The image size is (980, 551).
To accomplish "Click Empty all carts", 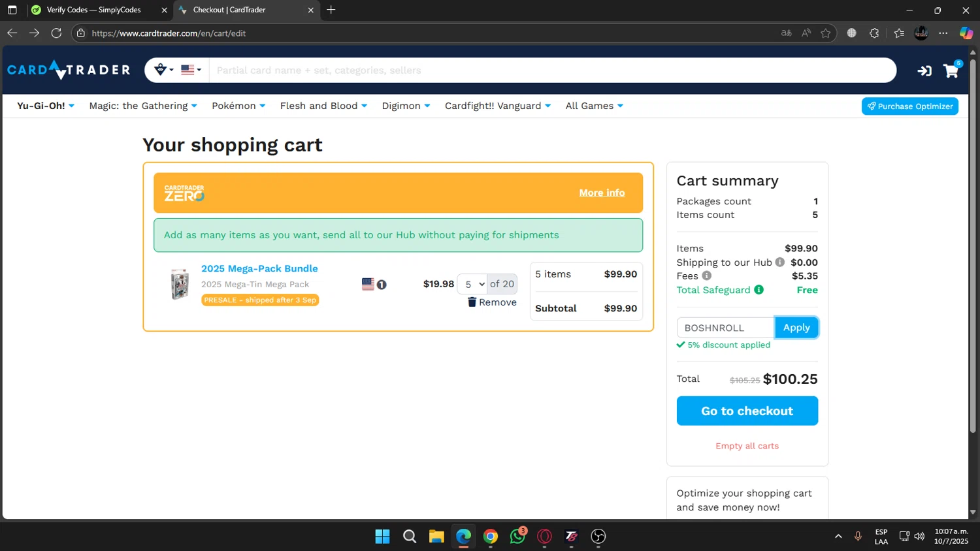I will 747,446.
